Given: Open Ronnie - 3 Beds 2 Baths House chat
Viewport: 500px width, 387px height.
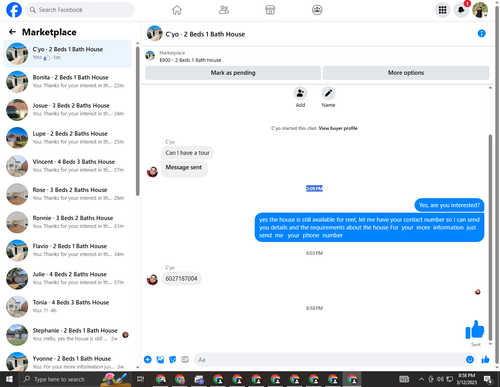Looking at the screenshot, I should (67, 222).
